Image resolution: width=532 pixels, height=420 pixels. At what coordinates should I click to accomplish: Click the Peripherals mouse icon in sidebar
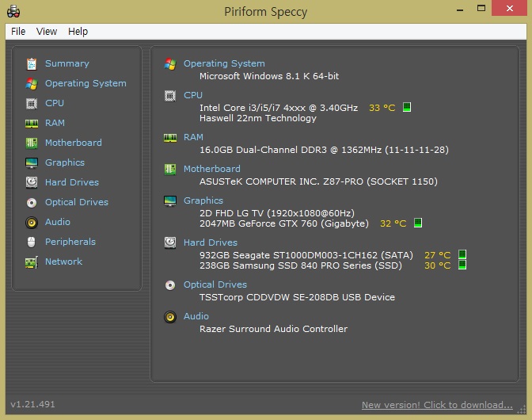point(32,242)
